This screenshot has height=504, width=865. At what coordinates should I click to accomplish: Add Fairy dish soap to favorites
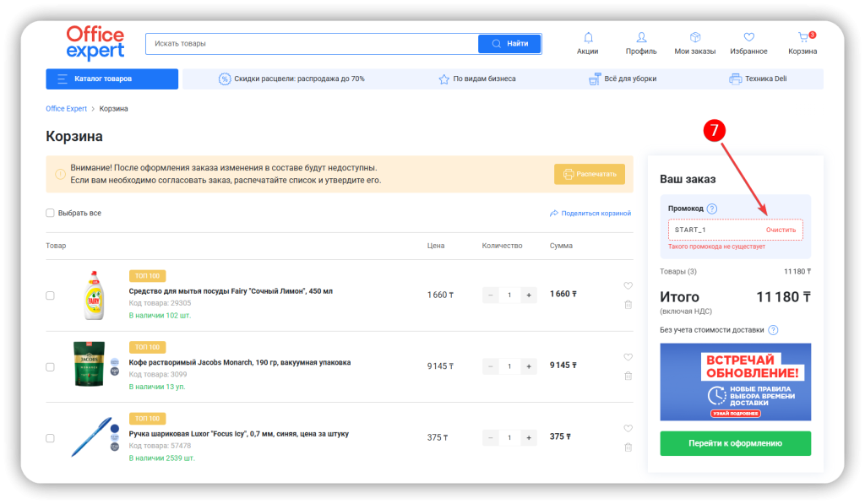pyautogui.click(x=628, y=285)
